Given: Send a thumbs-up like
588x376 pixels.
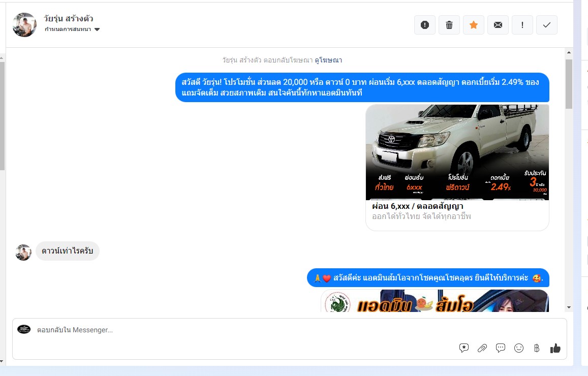Looking at the screenshot, I should pos(555,348).
